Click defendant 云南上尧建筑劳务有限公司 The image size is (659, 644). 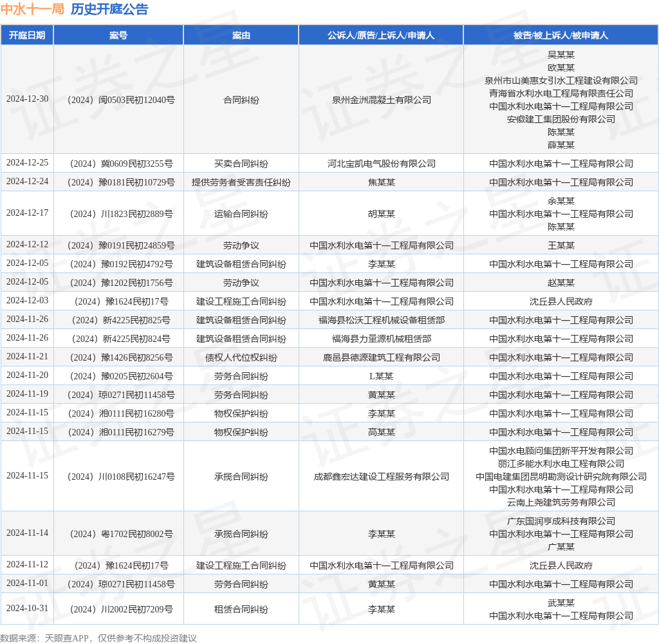tap(561, 503)
